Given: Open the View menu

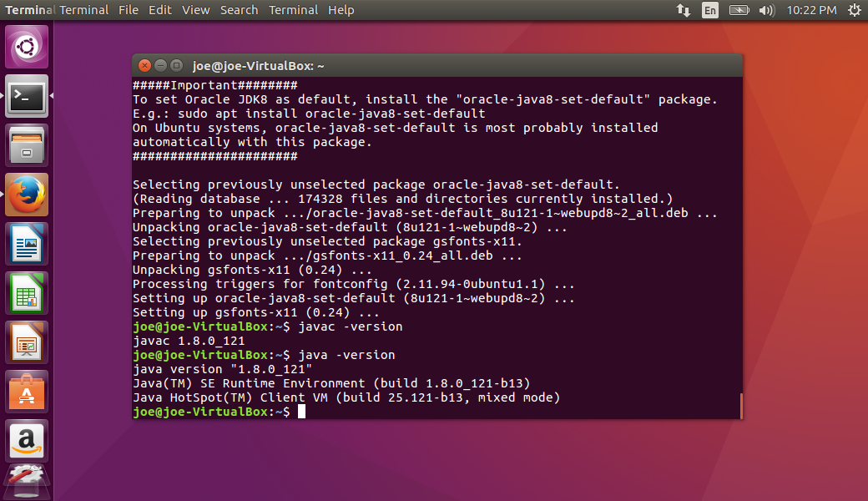Looking at the screenshot, I should coord(196,10).
